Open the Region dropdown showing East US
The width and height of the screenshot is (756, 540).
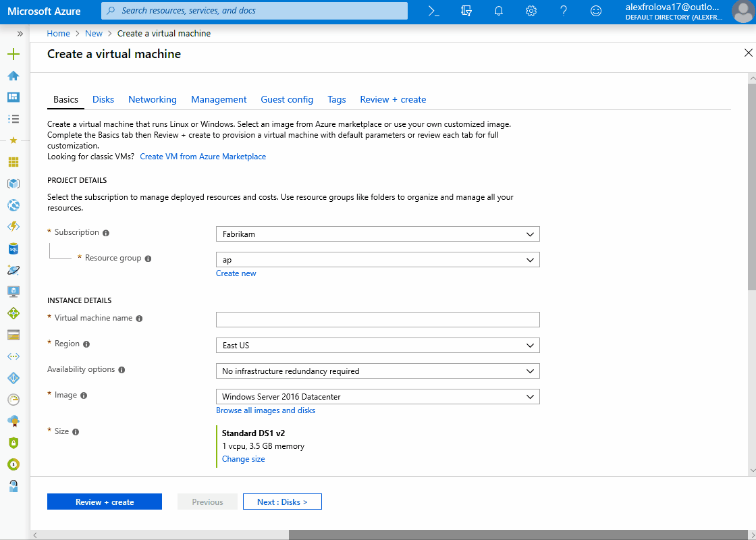tap(377, 345)
